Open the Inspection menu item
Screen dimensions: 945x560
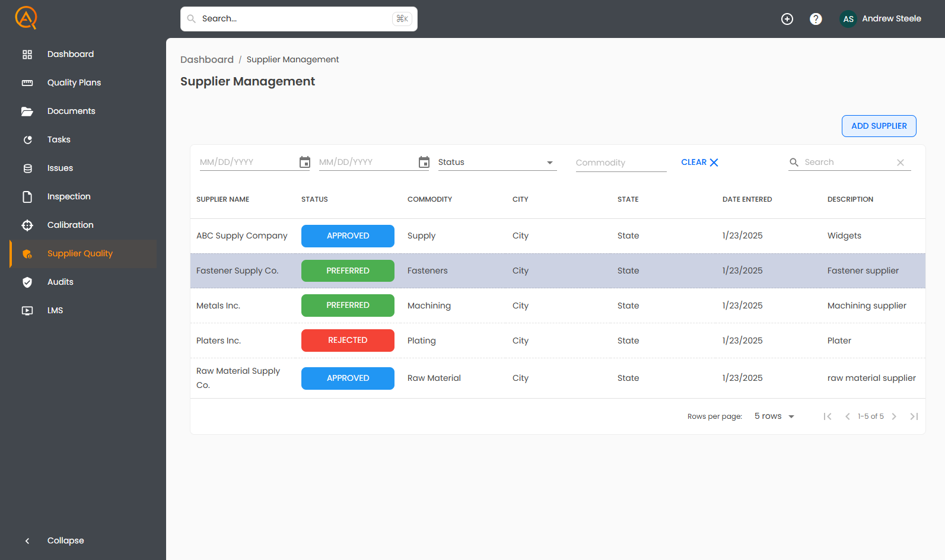[x=83, y=197]
